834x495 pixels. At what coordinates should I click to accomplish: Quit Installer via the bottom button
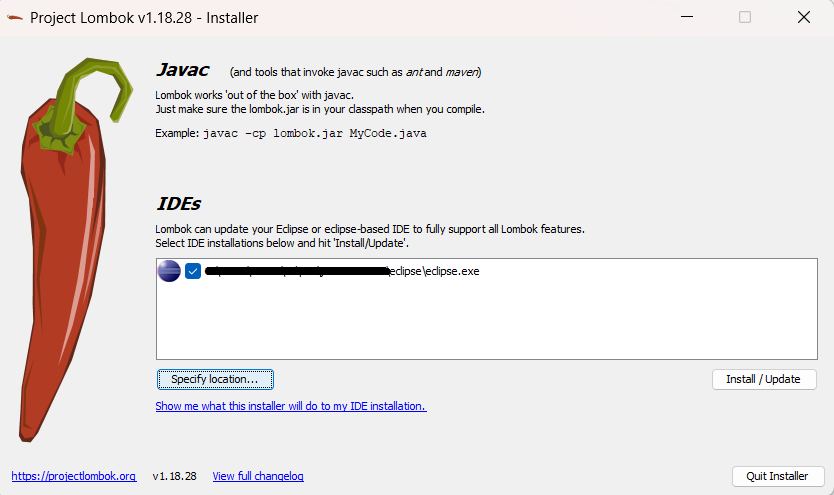(778, 476)
